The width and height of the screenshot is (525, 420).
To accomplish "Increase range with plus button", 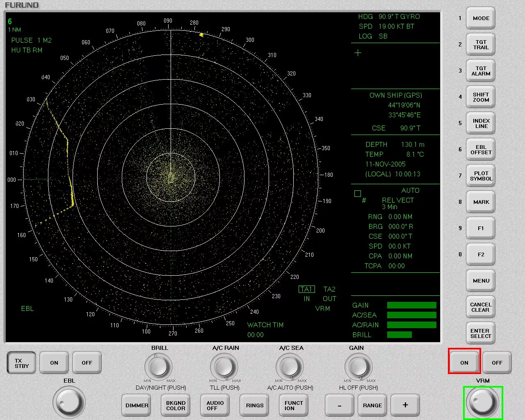I will 405,406.
